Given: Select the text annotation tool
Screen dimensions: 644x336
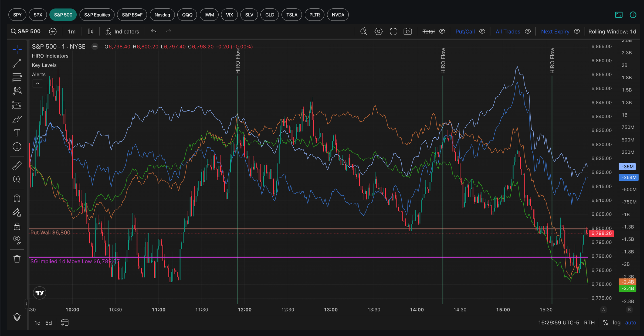Looking at the screenshot, I should pyautogui.click(x=17, y=133).
